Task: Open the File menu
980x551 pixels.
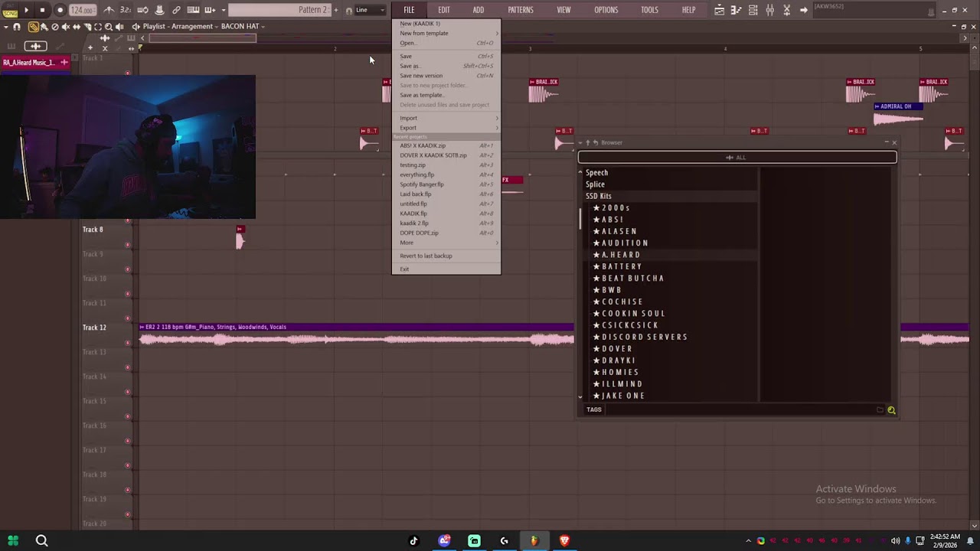Action: coord(409,10)
